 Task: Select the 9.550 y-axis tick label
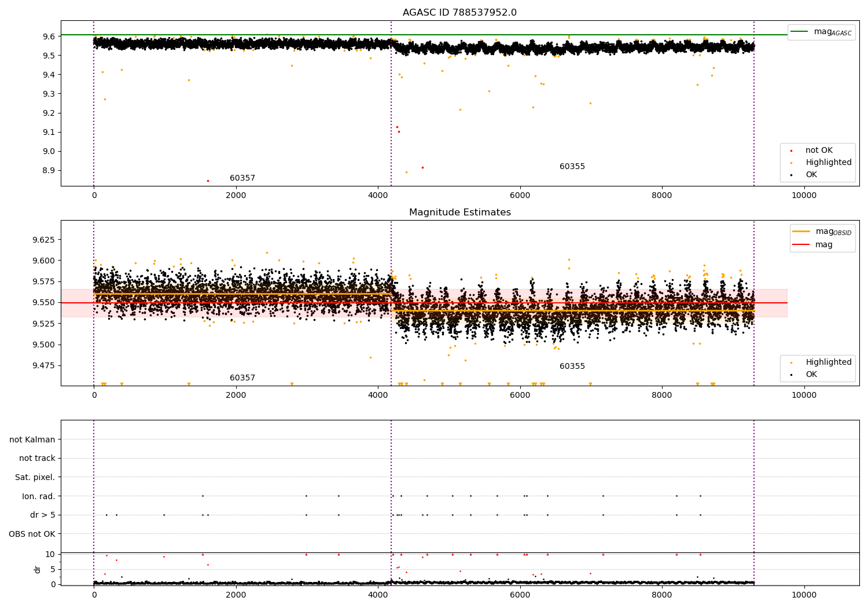coord(44,303)
